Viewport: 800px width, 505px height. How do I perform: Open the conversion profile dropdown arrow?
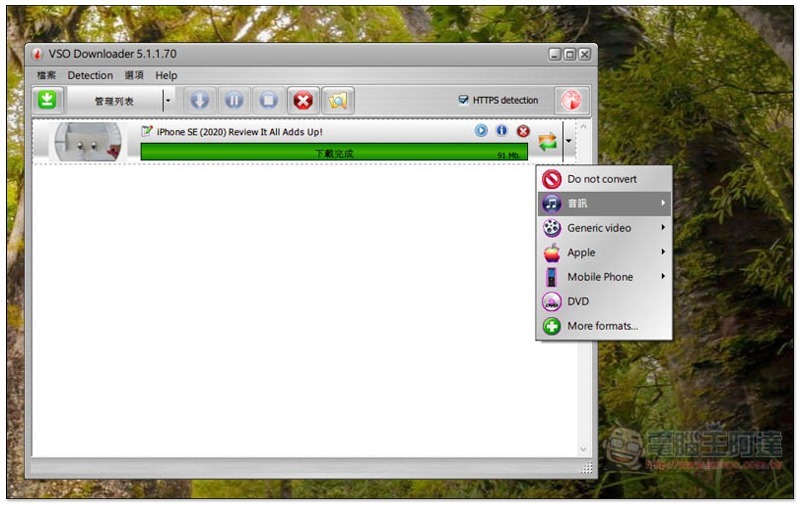pos(568,141)
